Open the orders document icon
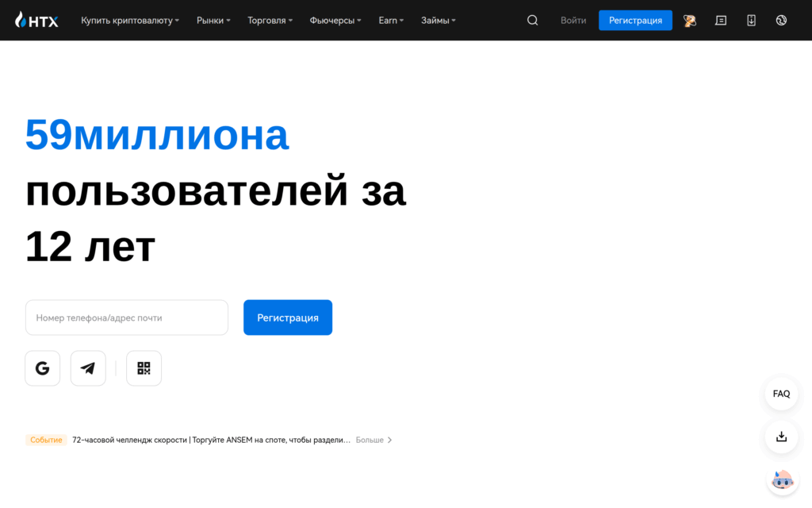Viewport: 812px width, 508px height. [x=720, y=20]
